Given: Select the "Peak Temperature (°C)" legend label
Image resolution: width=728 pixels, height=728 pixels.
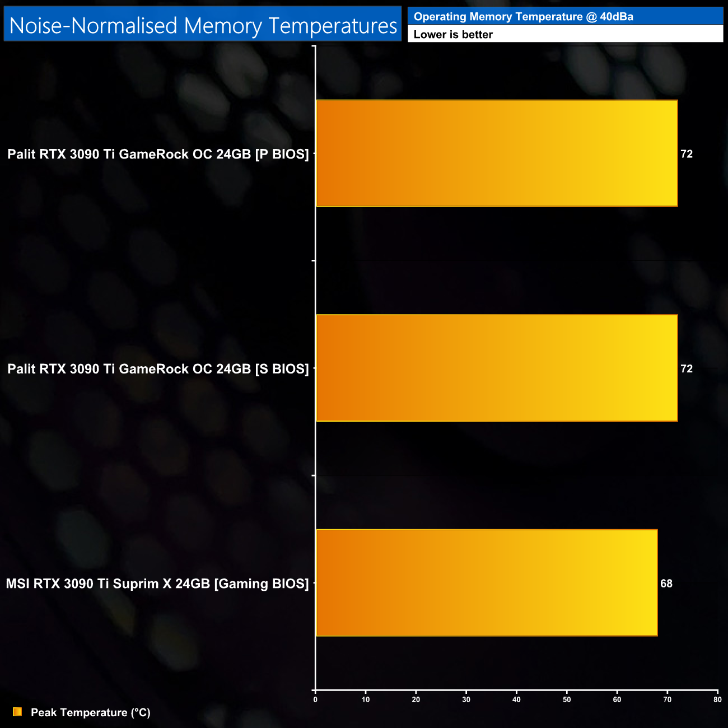Looking at the screenshot, I should click(91, 712).
